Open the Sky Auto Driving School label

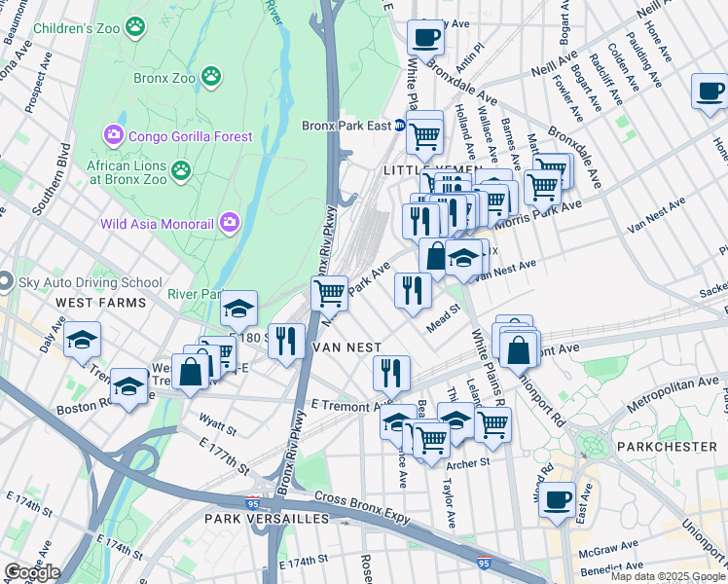tap(91, 282)
